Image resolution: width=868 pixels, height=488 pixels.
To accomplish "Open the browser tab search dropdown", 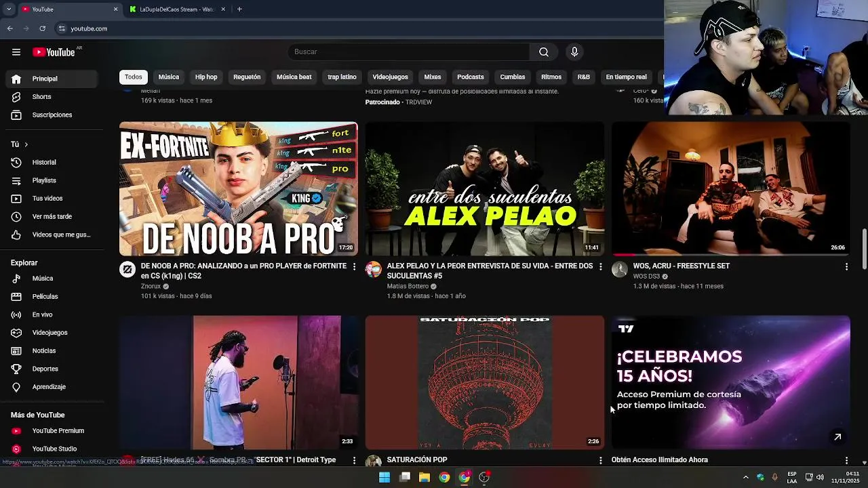I will [x=9, y=9].
